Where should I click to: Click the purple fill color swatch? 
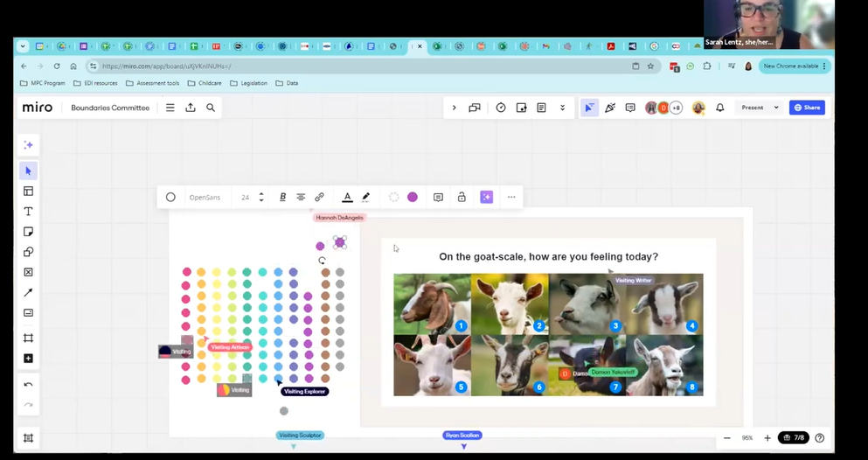click(x=413, y=198)
